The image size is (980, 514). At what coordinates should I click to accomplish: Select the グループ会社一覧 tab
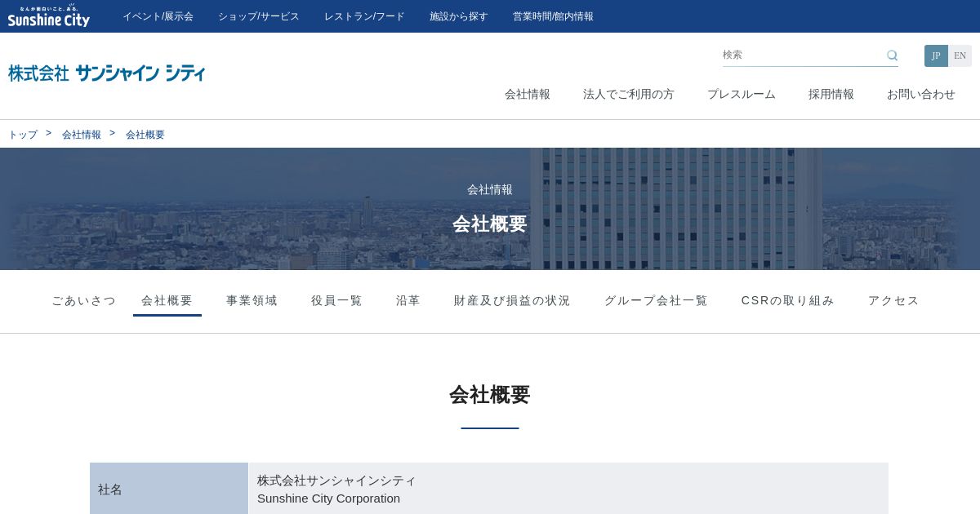coord(656,300)
